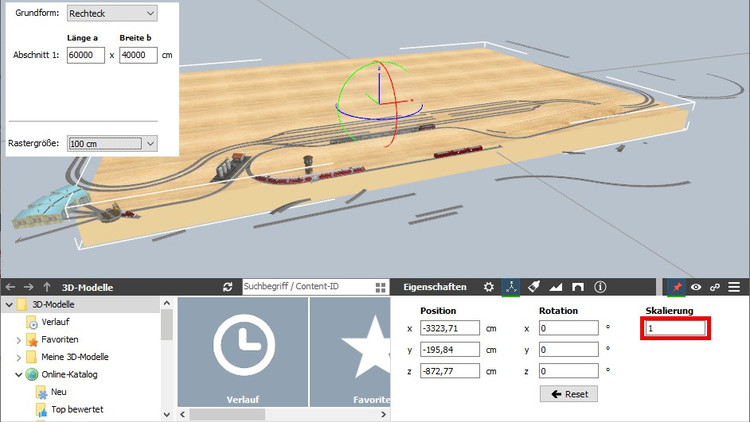Select Neu under Online-Katalog
This screenshot has width=750, height=422.
[58, 392]
